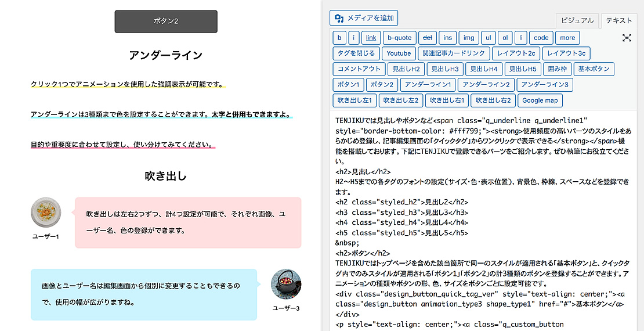Click the ユーザー1 avatar image
The height and width of the screenshot is (331, 644).
(x=46, y=213)
